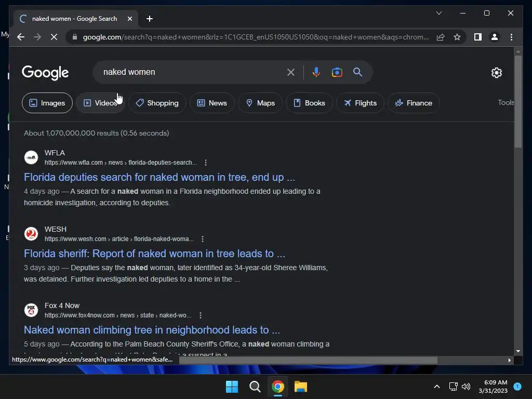Click the scrollbar down arrow
Viewport: 532px width, 399px height.
pos(518,352)
